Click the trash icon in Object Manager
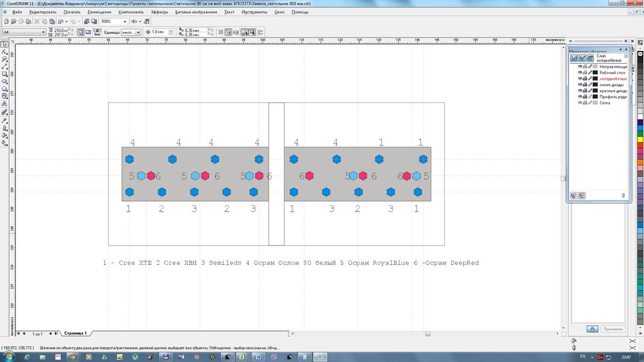644x362 pixels. tap(623, 195)
